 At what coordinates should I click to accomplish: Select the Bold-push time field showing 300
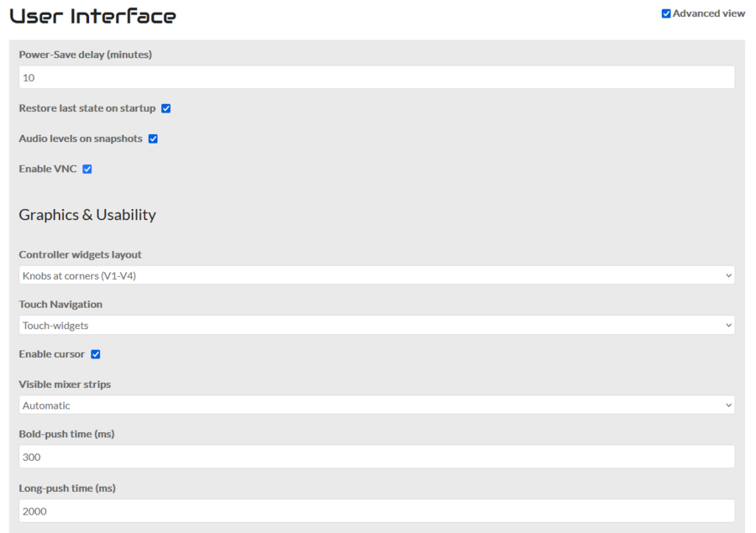[x=376, y=457]
